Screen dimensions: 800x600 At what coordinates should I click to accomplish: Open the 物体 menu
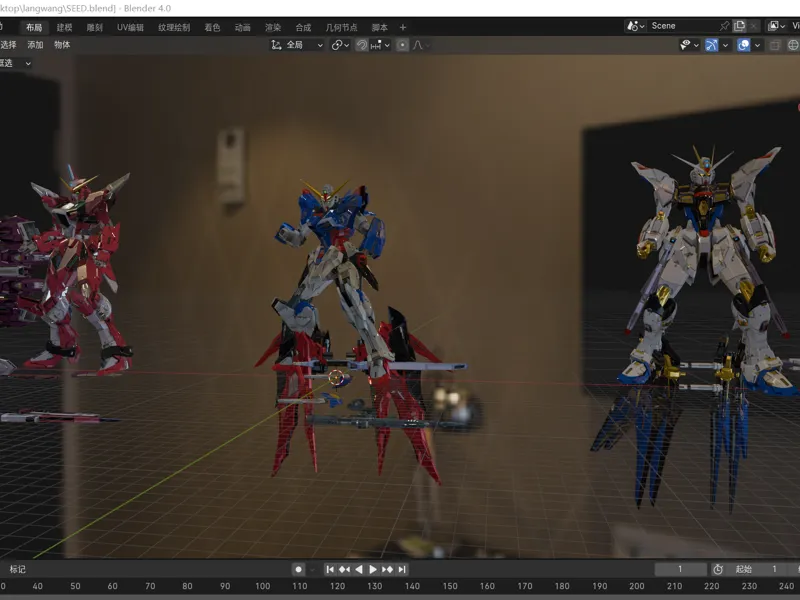tap(62, 45)
